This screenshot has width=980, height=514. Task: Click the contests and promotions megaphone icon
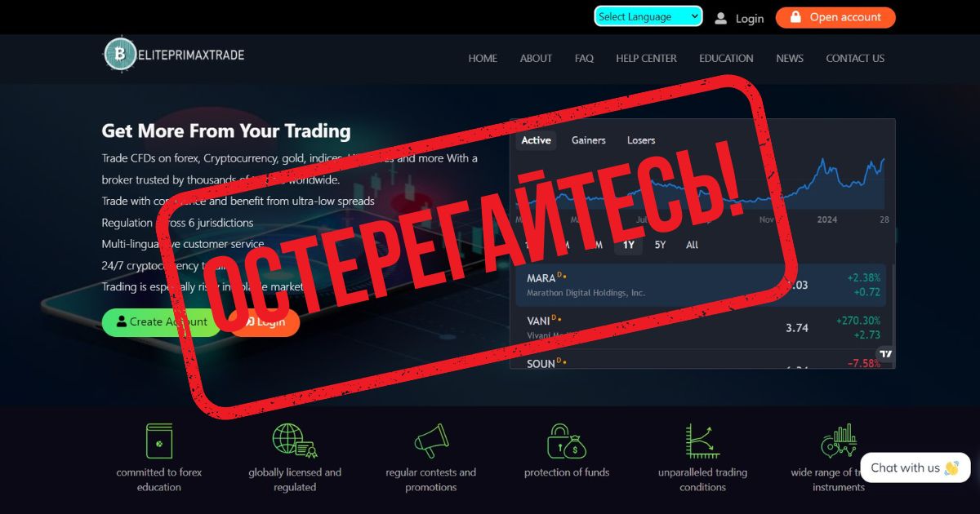click(x=431, y=441)
